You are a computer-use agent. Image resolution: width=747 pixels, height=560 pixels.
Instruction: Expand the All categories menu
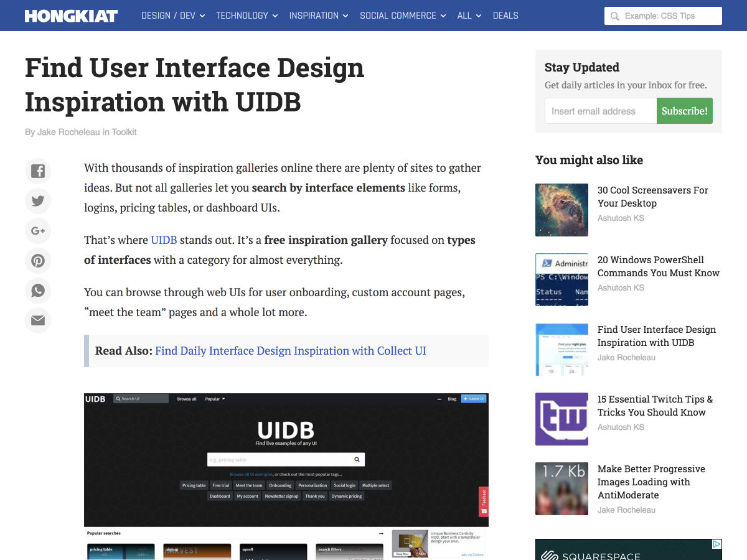click(469, 16)
